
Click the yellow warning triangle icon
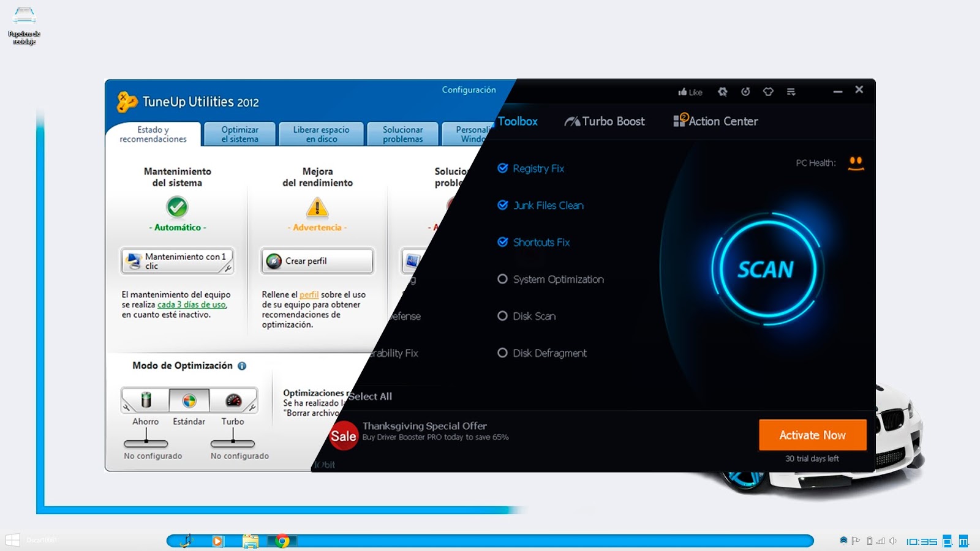[317, 207]
